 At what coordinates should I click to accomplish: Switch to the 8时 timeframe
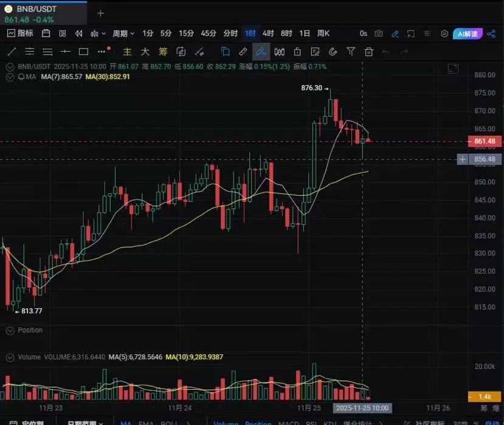286,33
